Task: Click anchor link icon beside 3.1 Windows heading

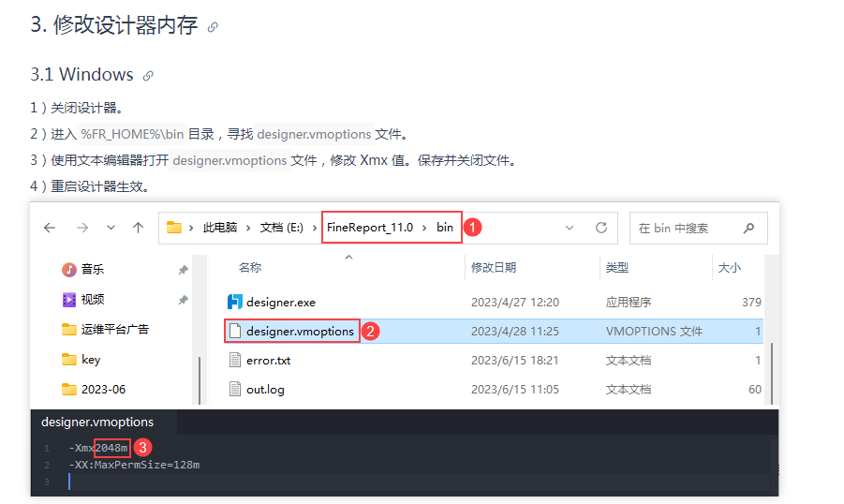Action: (148, 76)
